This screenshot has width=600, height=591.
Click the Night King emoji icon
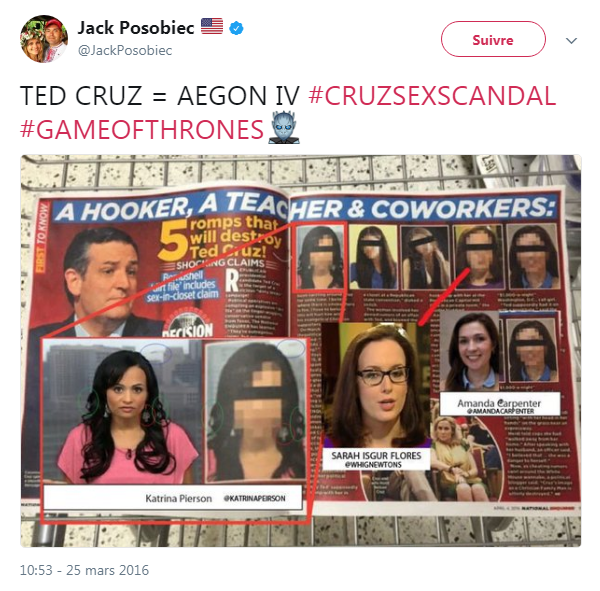[284, 127]
